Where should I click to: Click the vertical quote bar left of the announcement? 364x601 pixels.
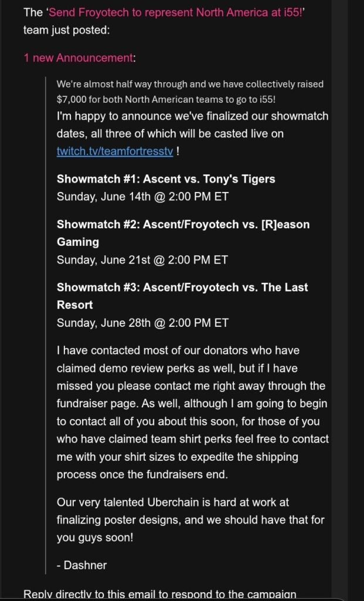pyautogui.click(x=46, y=323)
